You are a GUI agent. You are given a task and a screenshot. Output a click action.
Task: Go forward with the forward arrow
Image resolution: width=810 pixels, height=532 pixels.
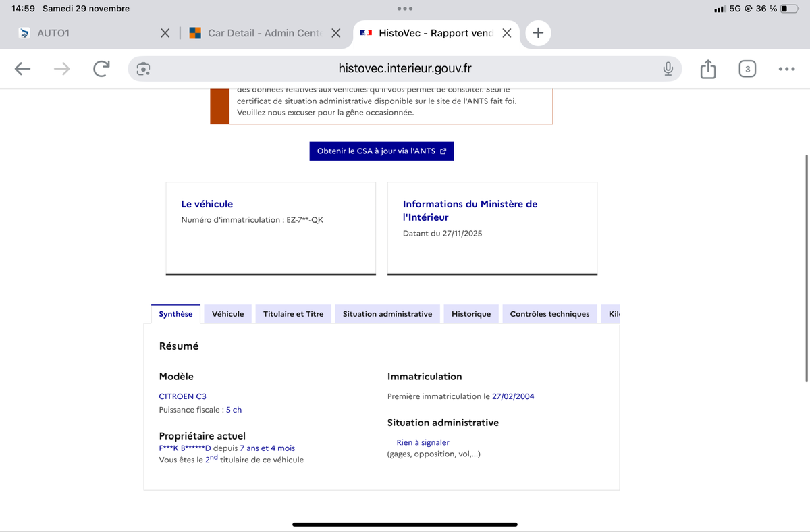coord(61,68)
